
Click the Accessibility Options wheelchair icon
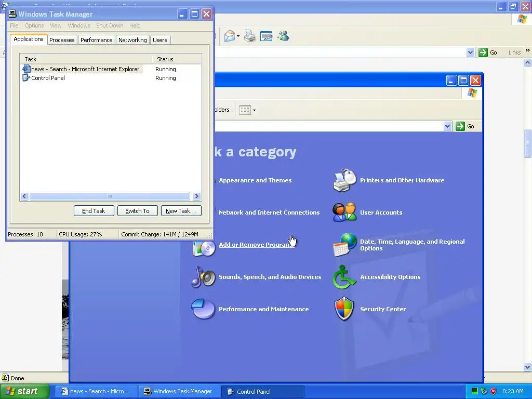344,277
